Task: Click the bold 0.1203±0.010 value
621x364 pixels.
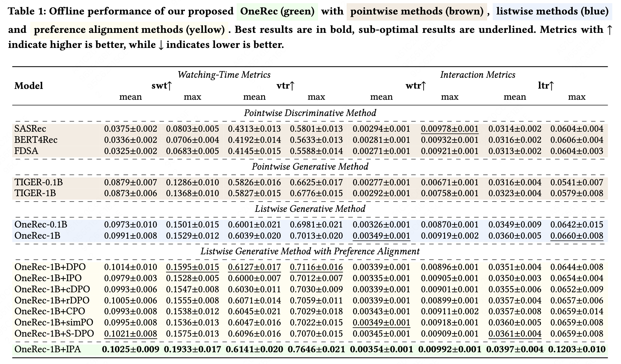Action: click(x=576, y=350)
